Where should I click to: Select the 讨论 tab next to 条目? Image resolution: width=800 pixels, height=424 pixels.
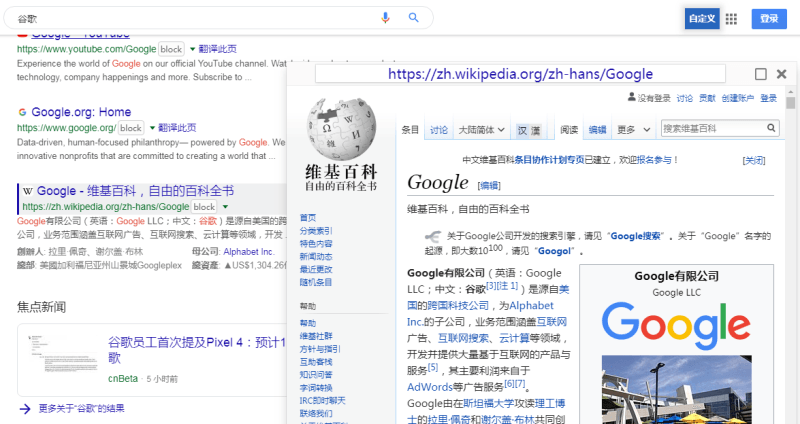(x=438, y=130)
